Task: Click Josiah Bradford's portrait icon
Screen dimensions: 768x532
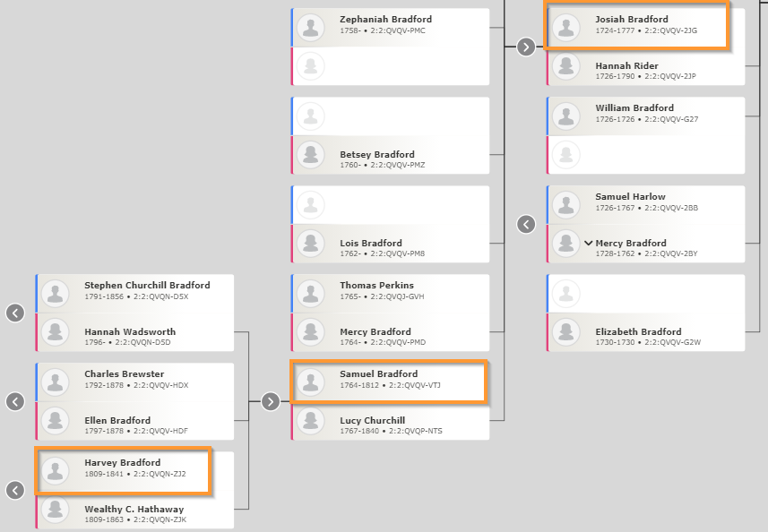Action: 566,27
